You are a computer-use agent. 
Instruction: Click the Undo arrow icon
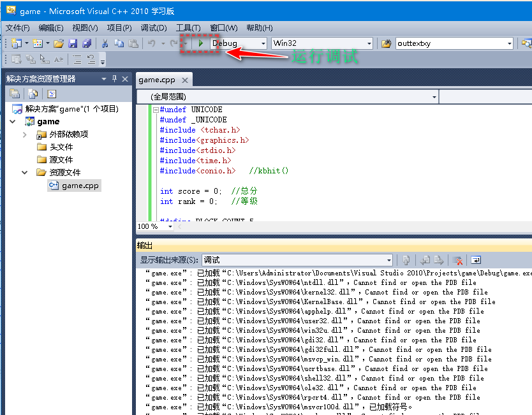152,43
